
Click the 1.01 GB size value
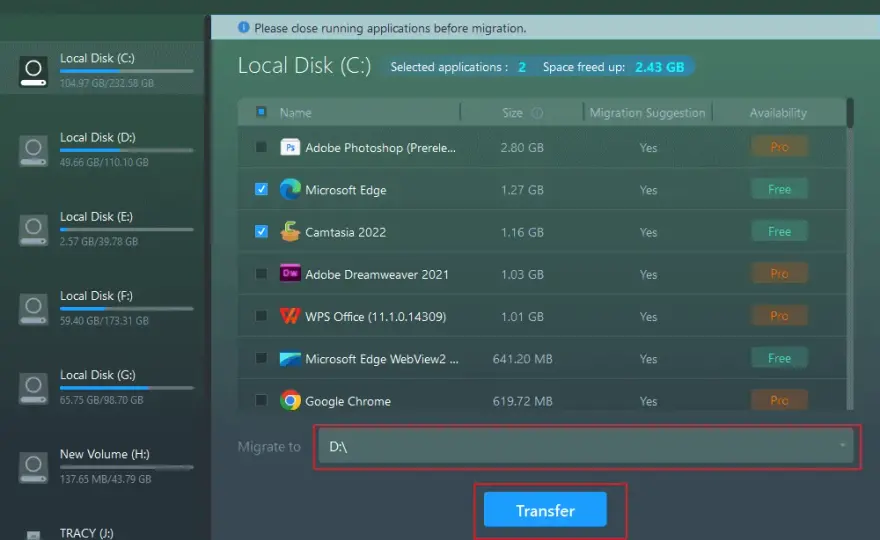coord(522,317)
